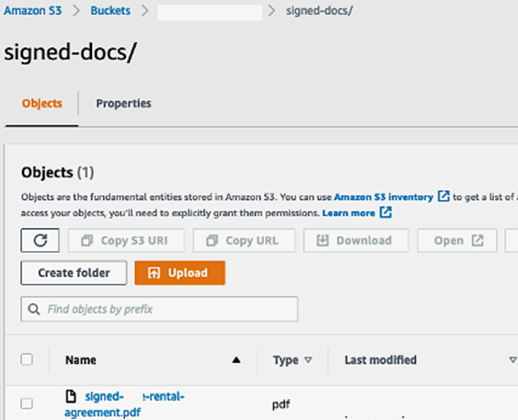Screen dimensions: 518x420
Task: Open the Learn more link
Action: coord(349,213)
